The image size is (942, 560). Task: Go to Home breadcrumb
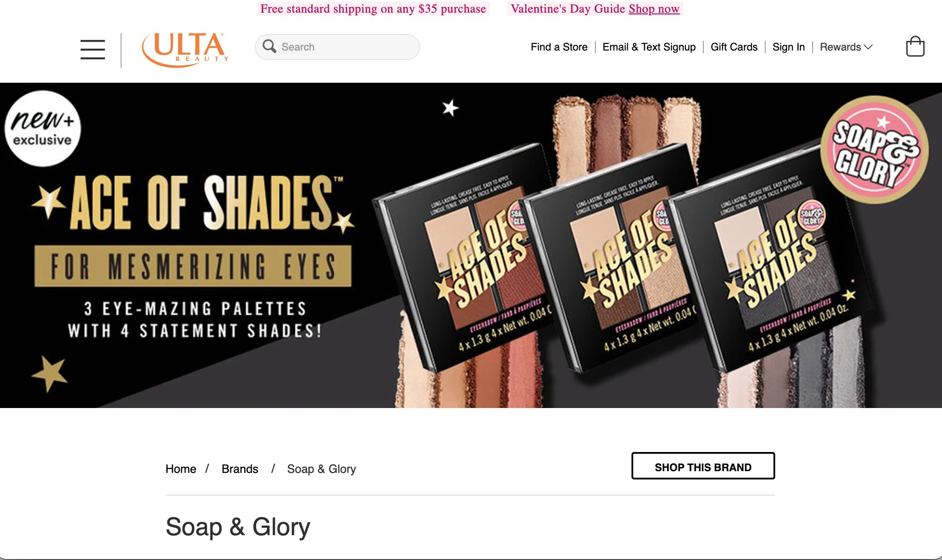[181, 469]
